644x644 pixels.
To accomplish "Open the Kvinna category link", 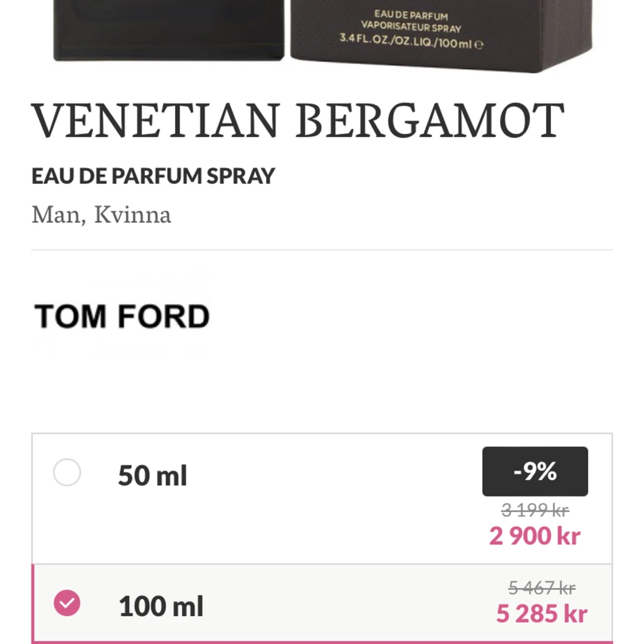I will (133, 215).
